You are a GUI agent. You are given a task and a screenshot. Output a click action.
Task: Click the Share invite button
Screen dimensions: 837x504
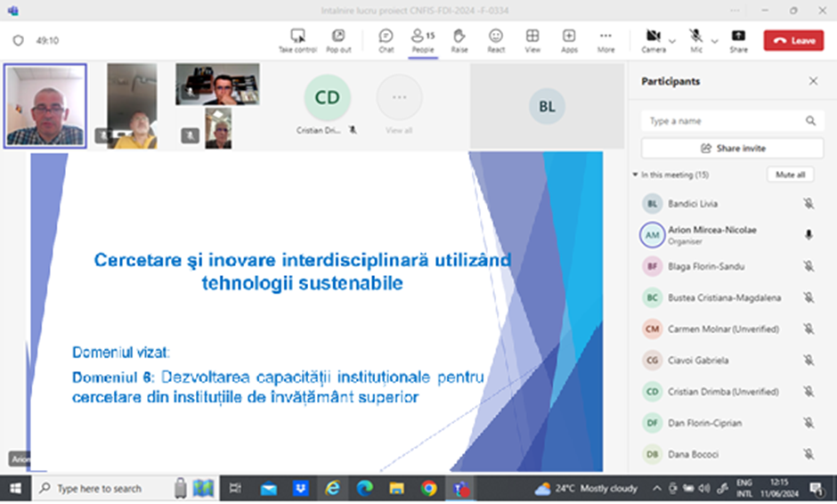pos(732,149)
